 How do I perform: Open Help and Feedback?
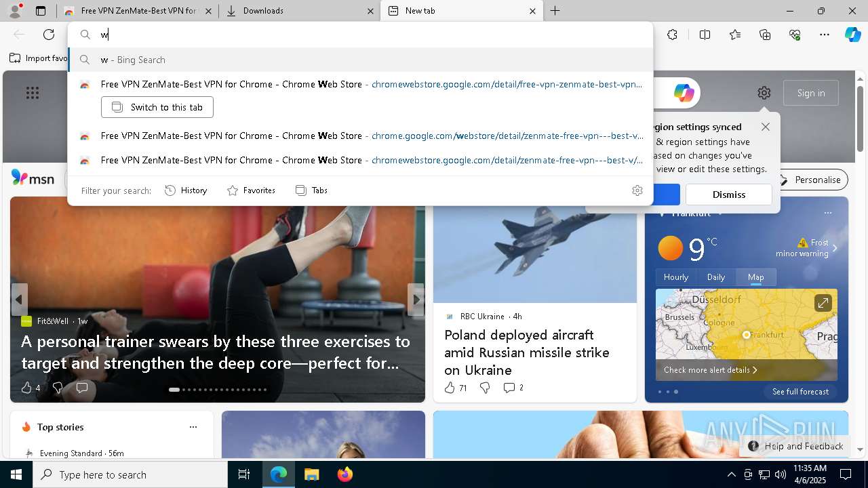pos(796,446)
